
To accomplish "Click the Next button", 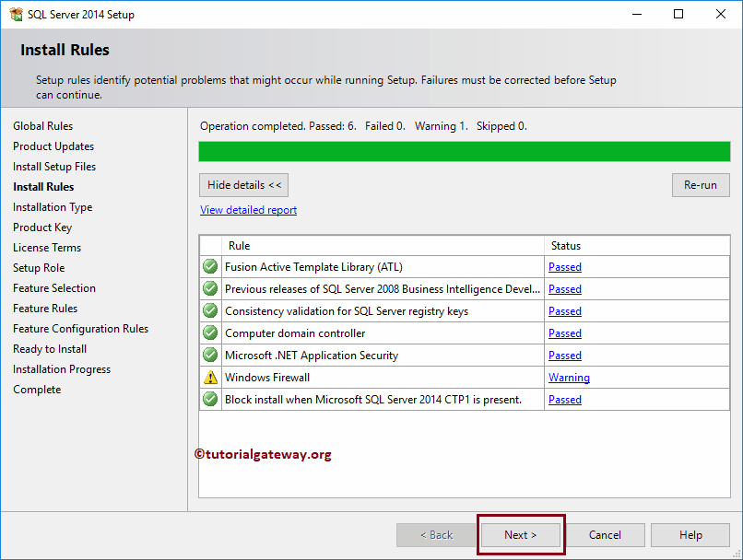I will point(520,535).
